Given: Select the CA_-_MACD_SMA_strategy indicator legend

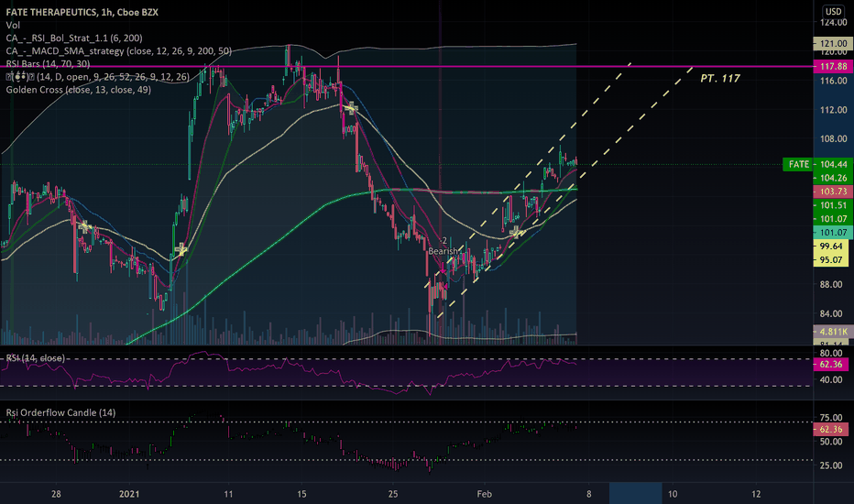Looking at the screenshot, I should pos(119,51).
